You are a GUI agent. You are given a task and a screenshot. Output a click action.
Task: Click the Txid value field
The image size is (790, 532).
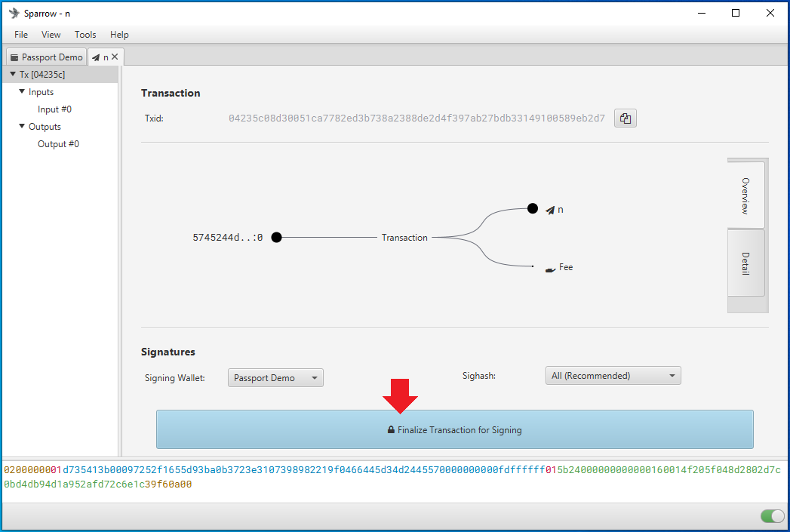tap(417, 118)
